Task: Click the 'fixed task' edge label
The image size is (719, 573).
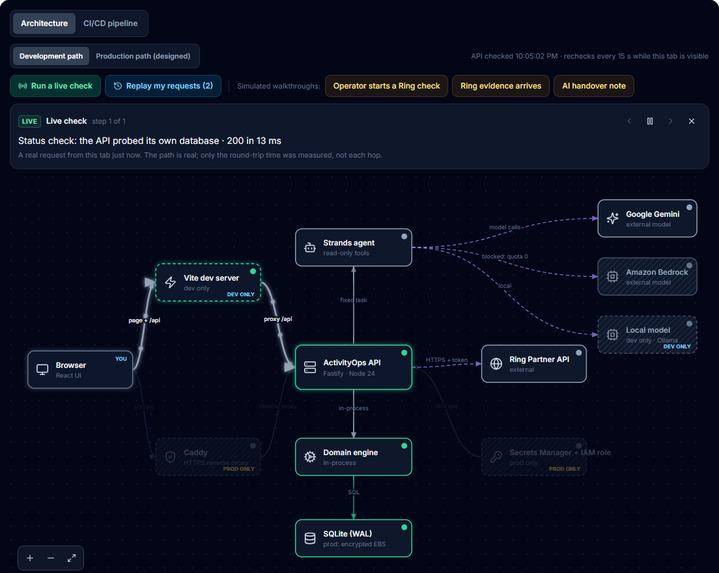Action: point(353,300)
